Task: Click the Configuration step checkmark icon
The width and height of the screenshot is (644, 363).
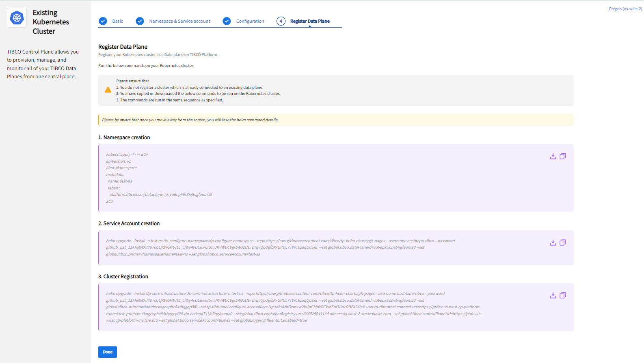Action: (227, 21)
